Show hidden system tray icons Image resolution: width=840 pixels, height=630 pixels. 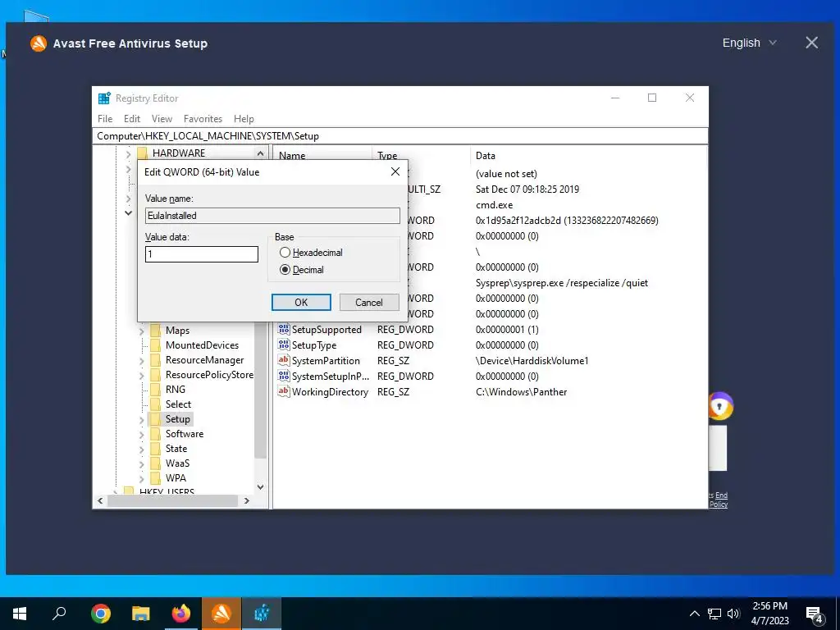(694, 614)
